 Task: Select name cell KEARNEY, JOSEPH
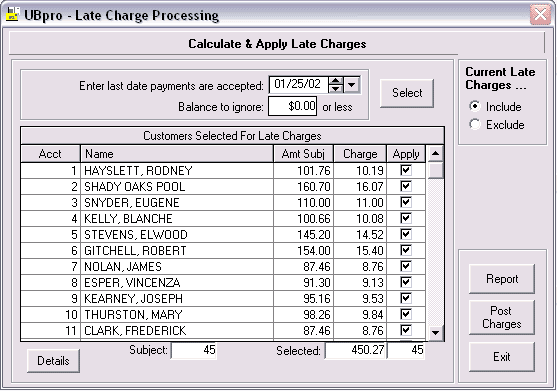tap(177, 298)
